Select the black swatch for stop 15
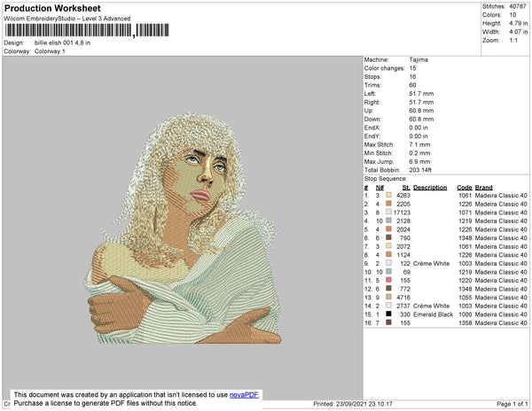 (388, 314)
